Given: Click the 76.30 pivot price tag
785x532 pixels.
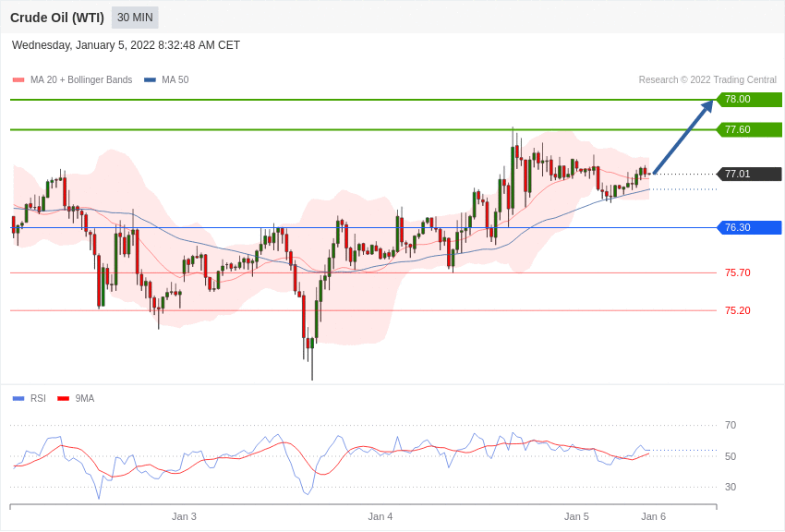Looking at the screenshot, I should pos(750,228).
